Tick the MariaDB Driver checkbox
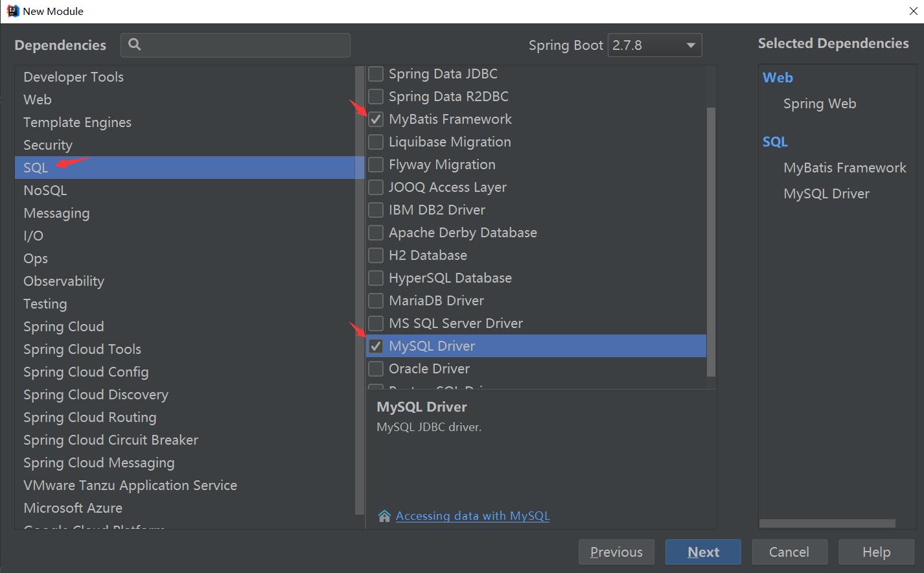The image size is (924, 573). point(376,301)
